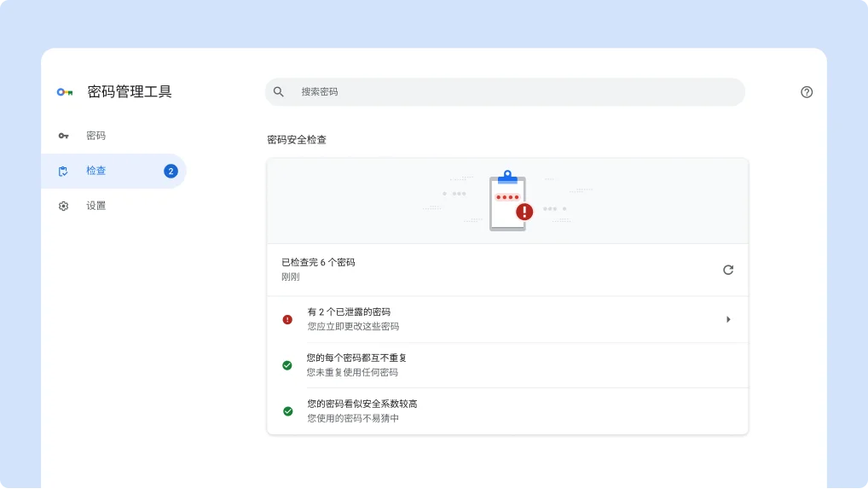Click the clipboard icon beside 检查

(x=63, y=171)
